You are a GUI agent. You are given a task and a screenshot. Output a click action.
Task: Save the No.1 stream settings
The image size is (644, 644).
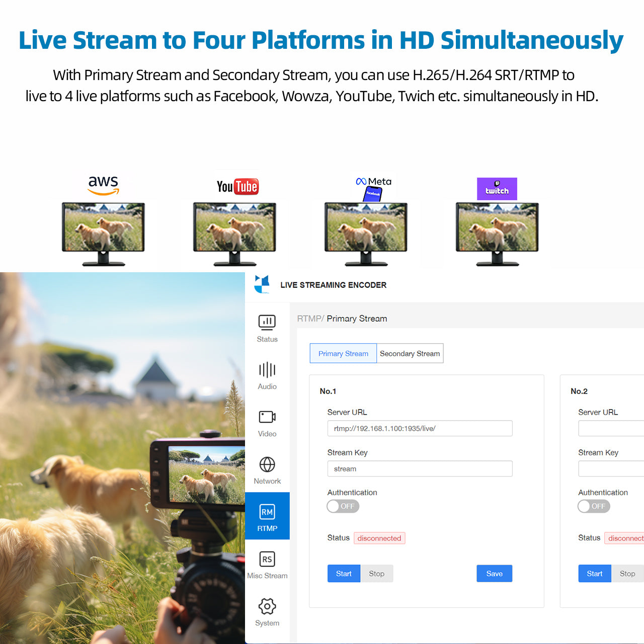(494, 574)
